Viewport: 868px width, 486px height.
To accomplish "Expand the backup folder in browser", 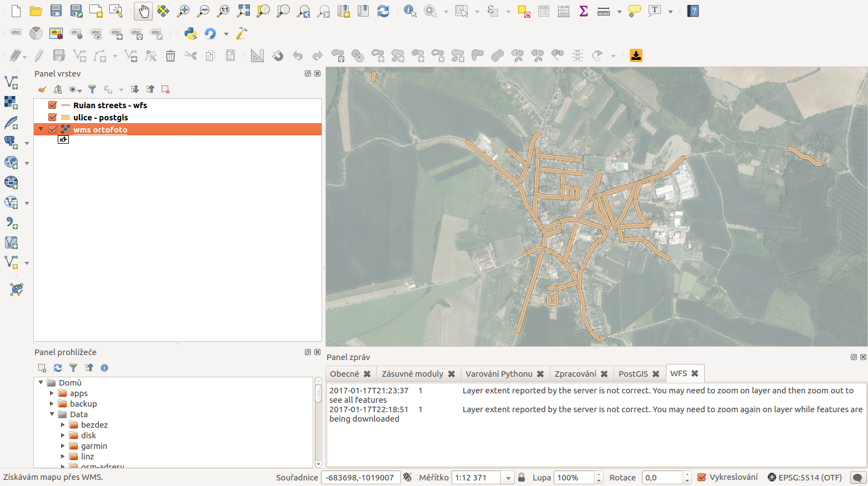I will (x=52, y=403).
